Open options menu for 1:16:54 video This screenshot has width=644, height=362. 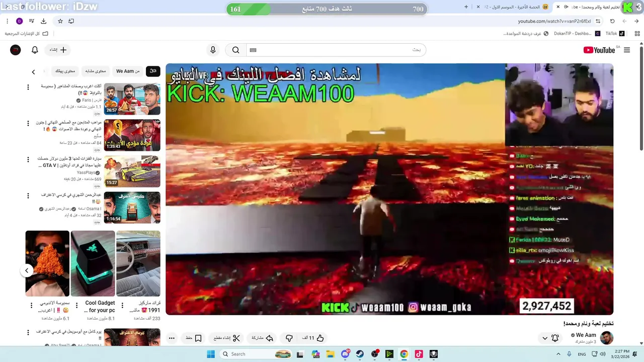coord(28,196)
